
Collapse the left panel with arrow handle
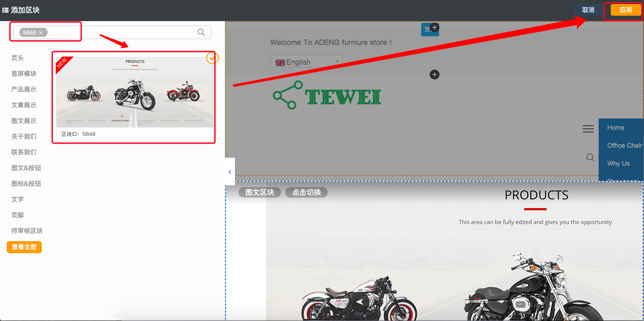point(230,171)
